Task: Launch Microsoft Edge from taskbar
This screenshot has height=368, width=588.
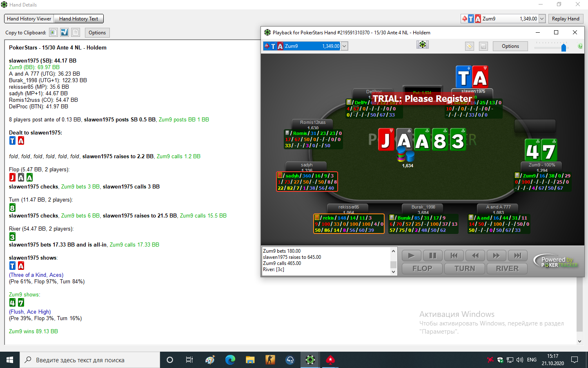Action: click(230, 360)
